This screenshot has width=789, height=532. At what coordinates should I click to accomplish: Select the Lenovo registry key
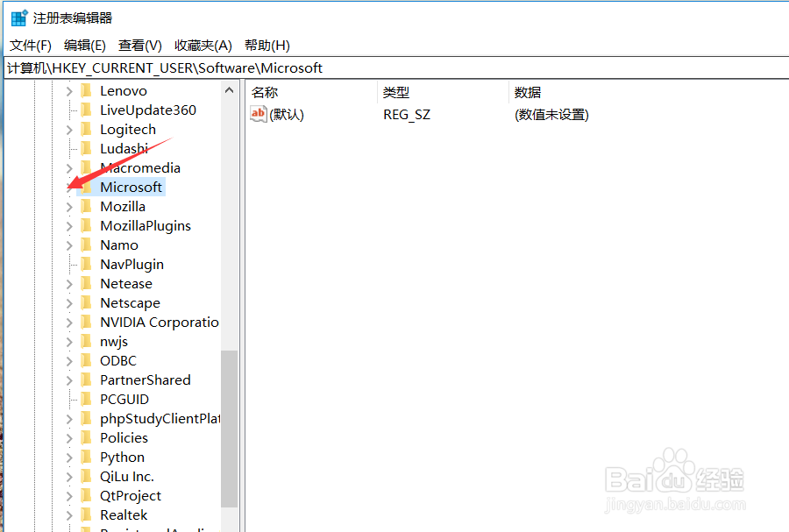123,90
